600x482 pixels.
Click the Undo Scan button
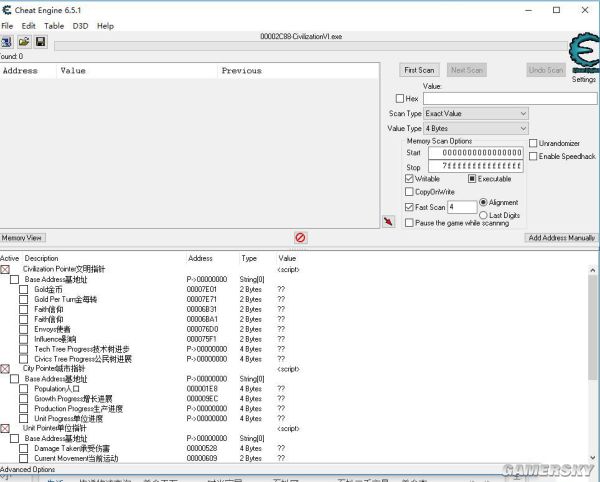point(546,70)
